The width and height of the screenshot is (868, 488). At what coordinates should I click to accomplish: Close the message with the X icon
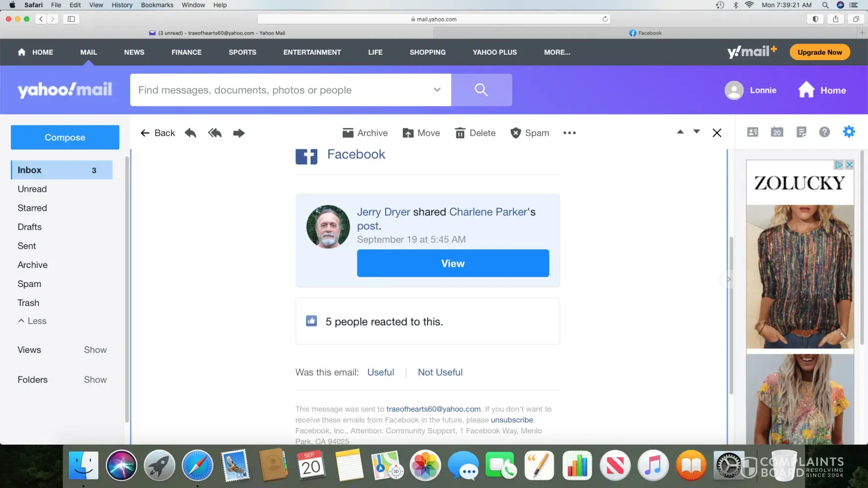pyautogui.click(x=717, y=133)
